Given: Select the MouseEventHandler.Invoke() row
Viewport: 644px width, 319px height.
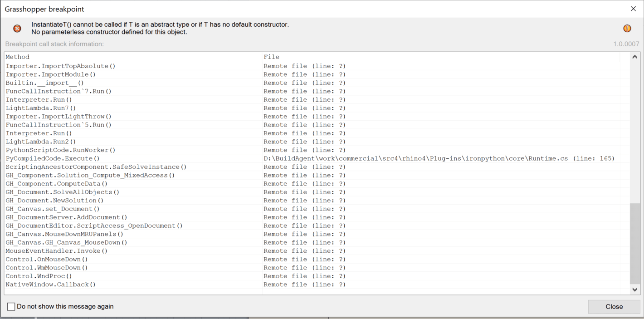Looking at the screenshot, I should click(312, 251).
